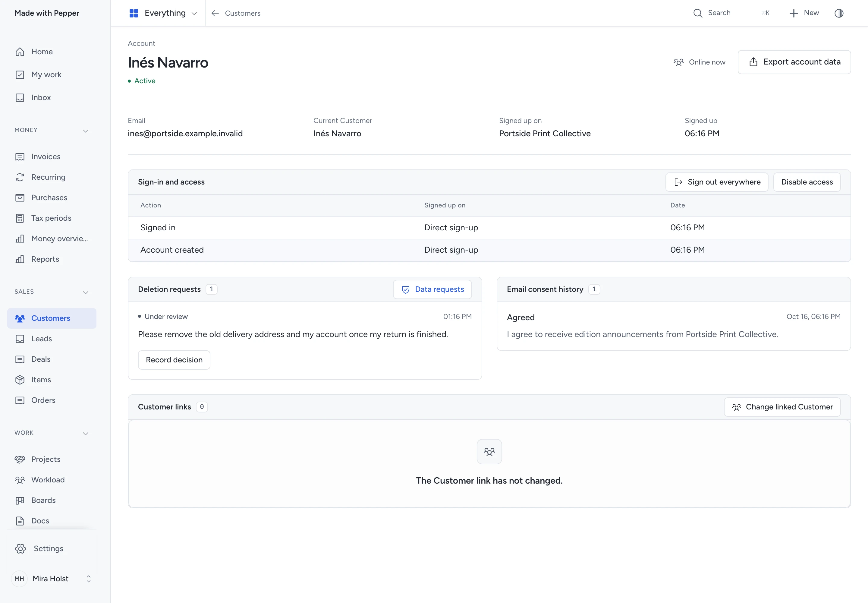Open the Everything workspace dropdown
This screenshot has height=603, width=868.
coord(163,13)
